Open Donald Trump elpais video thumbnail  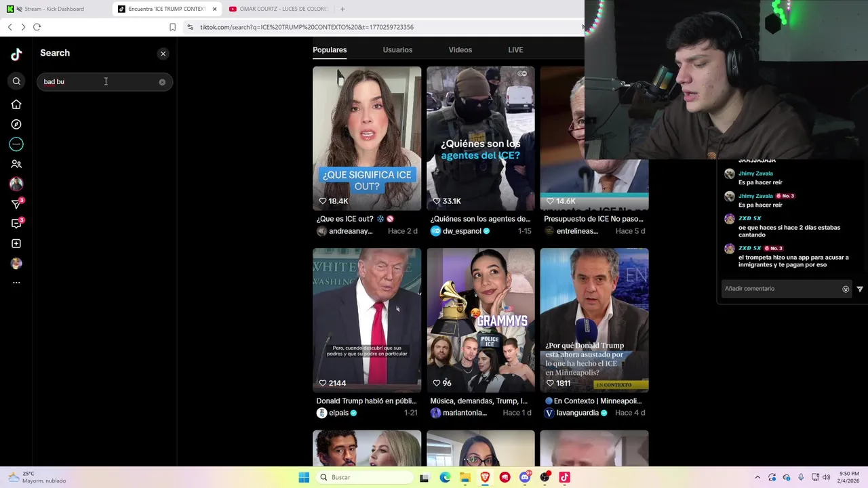[367, 320]
